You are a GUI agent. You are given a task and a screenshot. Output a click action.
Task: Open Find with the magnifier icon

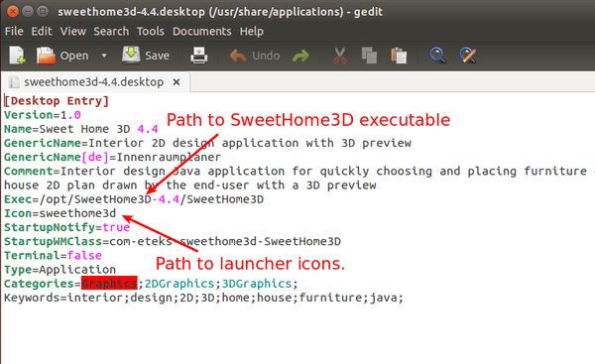coord(437,56)
